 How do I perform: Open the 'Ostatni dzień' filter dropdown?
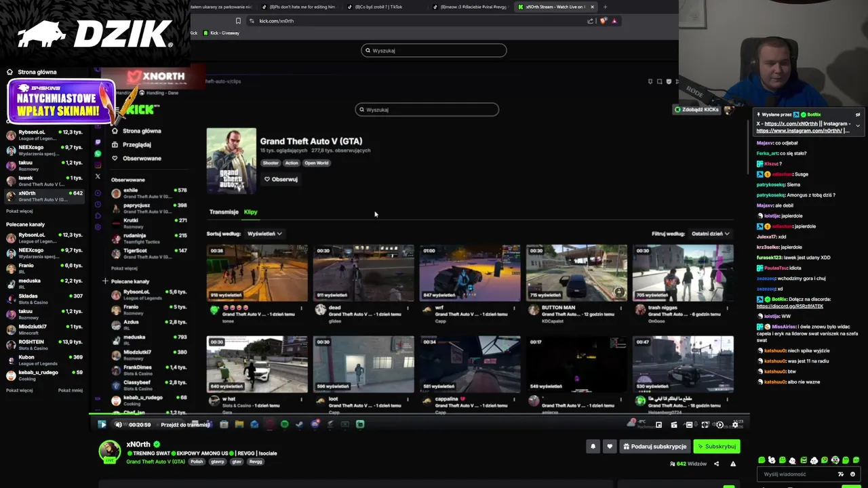[711, 233]
